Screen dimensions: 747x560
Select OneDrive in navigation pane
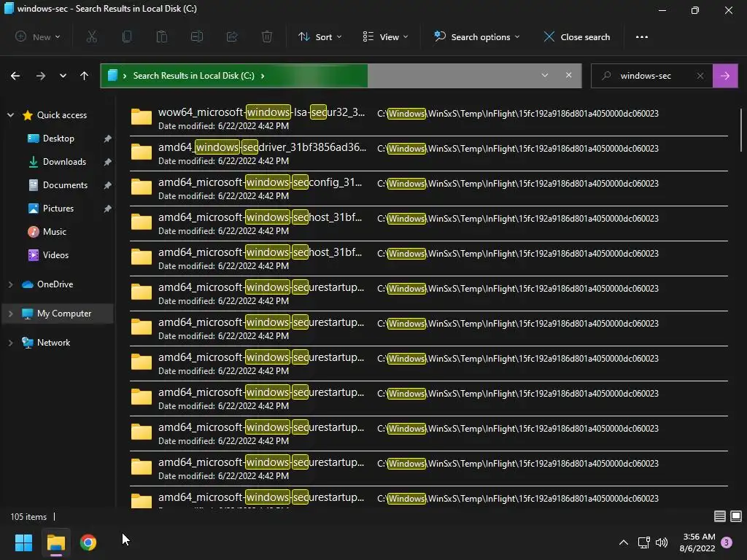click(47, 284)
